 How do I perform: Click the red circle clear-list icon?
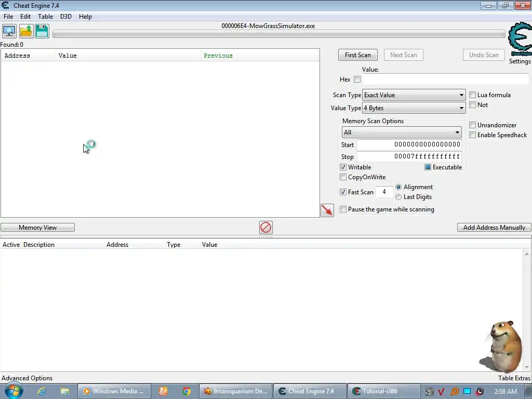[x=265, y=228]
